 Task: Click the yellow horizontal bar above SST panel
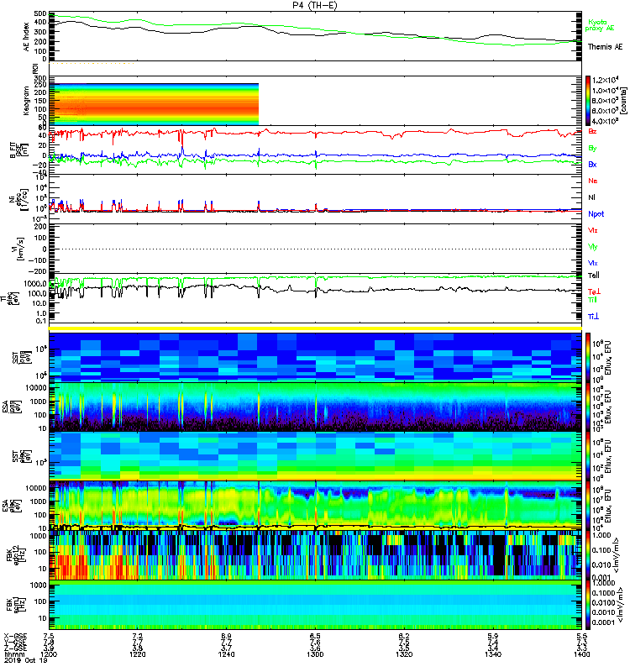click(x=316, y=328)
